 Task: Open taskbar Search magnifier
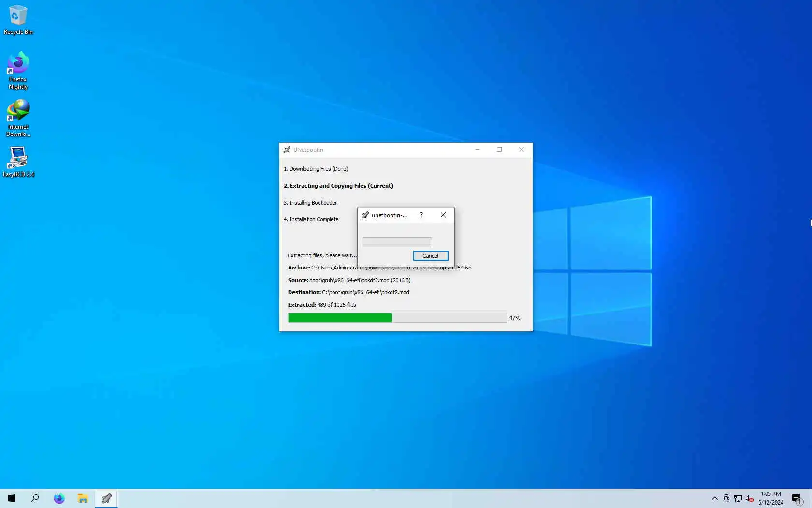click(x=35, y=498)
